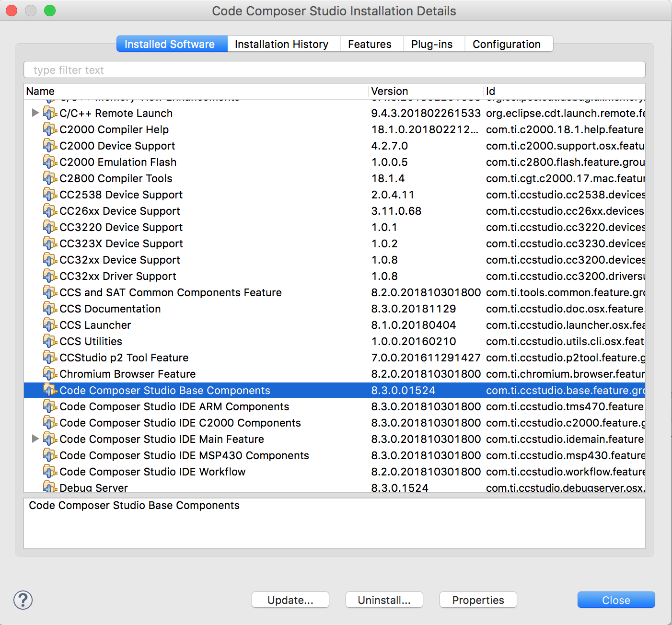
Task: Click version 2.0.4.11 of CC2538 Device Support
Action: [393, 195]
